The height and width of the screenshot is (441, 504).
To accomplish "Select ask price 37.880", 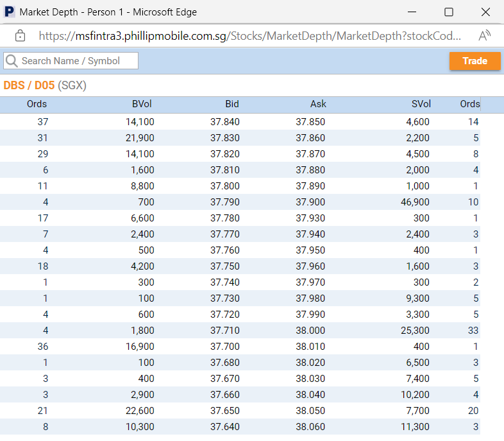I will [x=310, y=170].
